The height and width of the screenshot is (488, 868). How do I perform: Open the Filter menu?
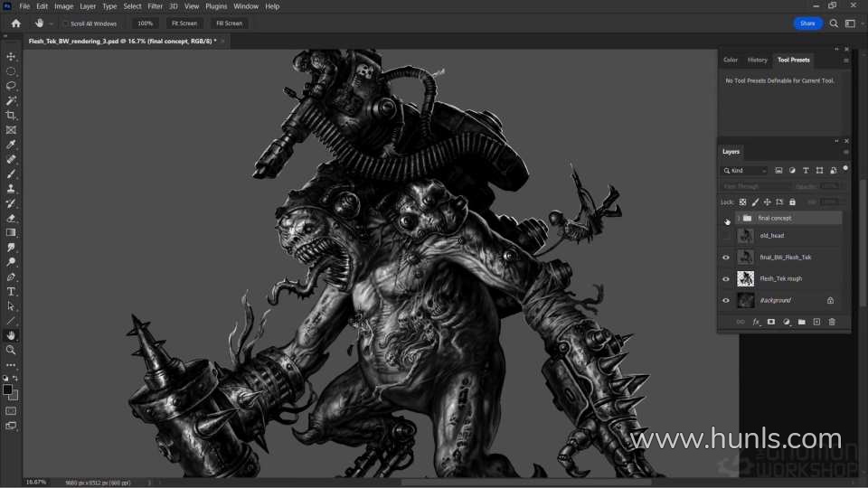coord(156,6)
